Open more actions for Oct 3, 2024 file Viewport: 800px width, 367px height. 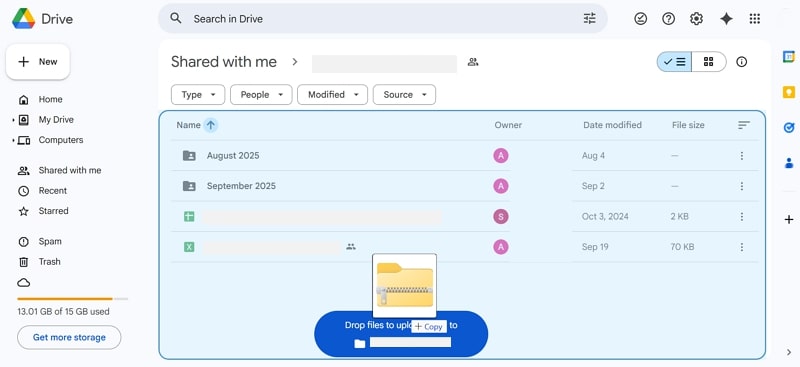click(x=742, y=216)
